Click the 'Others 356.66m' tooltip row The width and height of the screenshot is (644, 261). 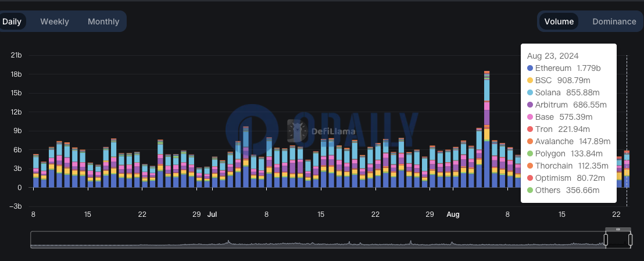pyautogui.click(x=563, y=190)
